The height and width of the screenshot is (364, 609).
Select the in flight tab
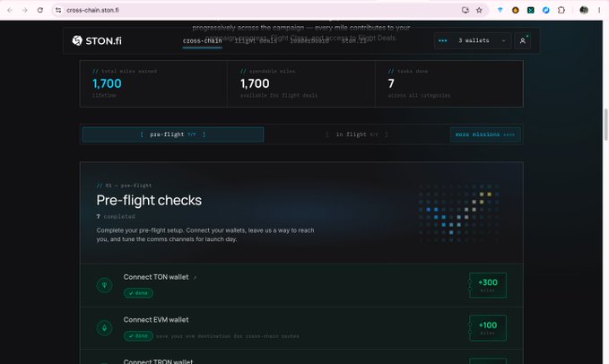click(x=357, y=134)
